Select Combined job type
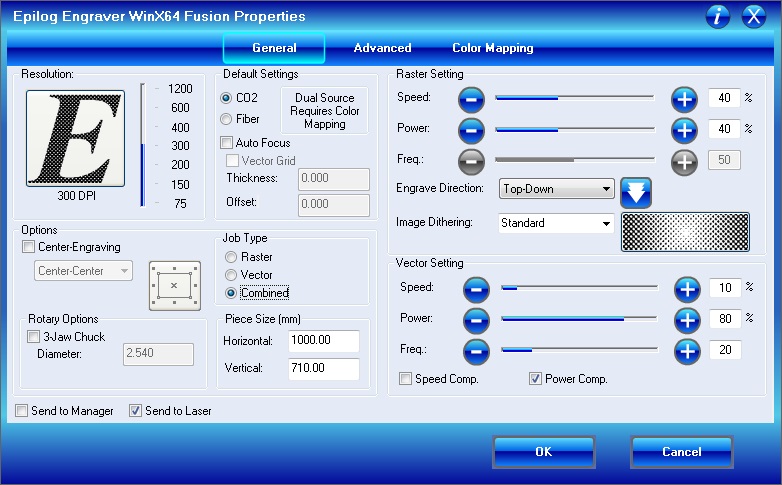The width and height of the screenshot is (782, 485). [x=230, y=293]
